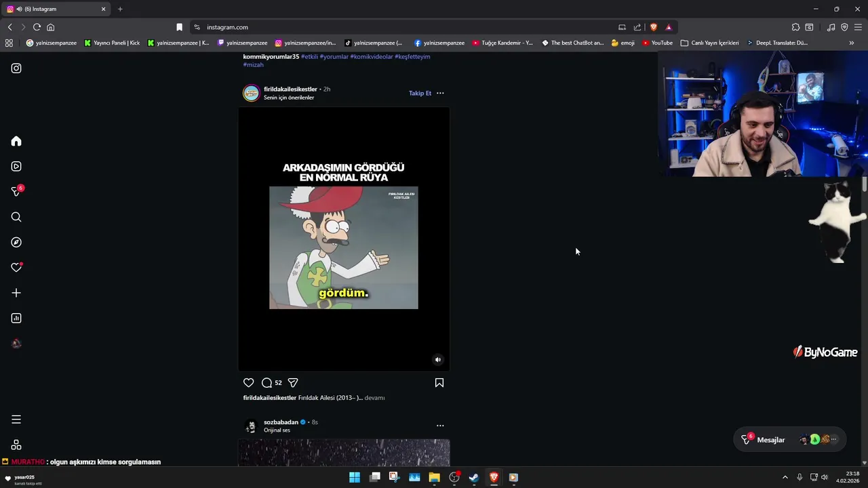Save the firildakailesikestler post with bookmark
This screenshot has width=868, height=488.
[x=439, y=383]
